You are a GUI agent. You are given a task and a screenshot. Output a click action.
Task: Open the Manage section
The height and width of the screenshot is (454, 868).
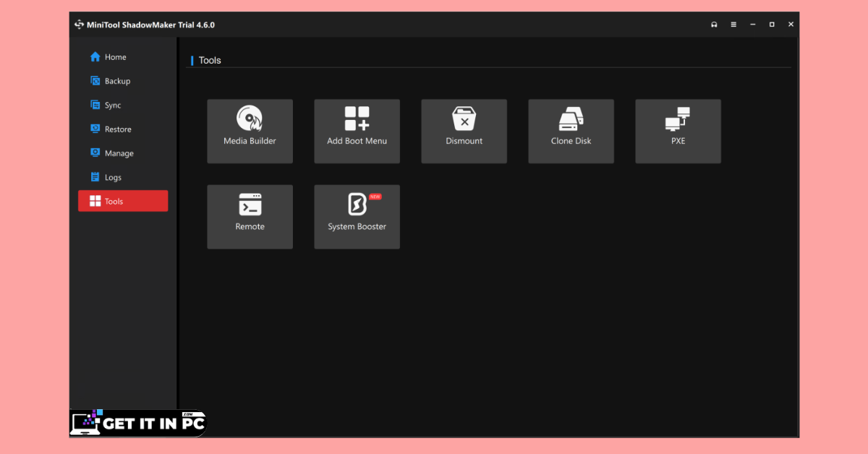coord(123,153)
